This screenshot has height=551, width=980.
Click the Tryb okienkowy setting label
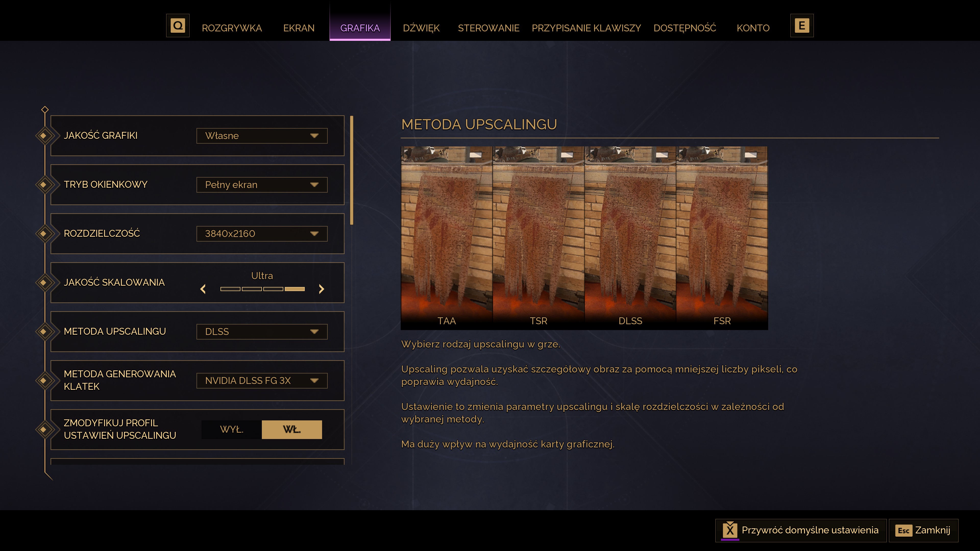tap(105, 184)
